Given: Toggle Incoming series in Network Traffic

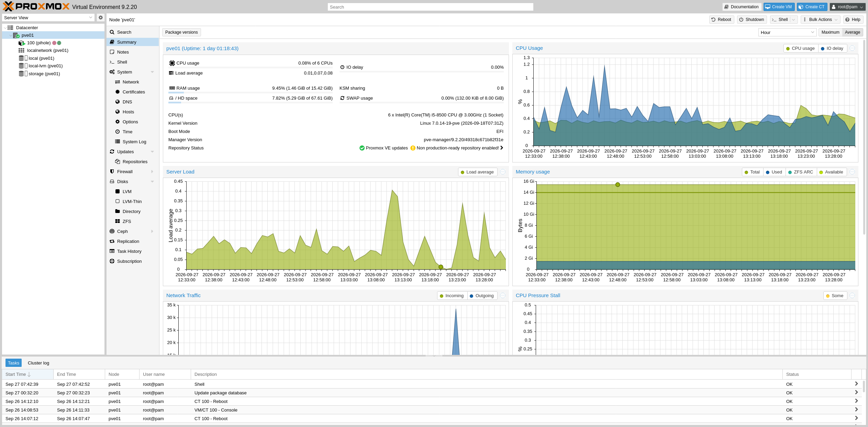Looking at the screenshot, I should (452, 296).
